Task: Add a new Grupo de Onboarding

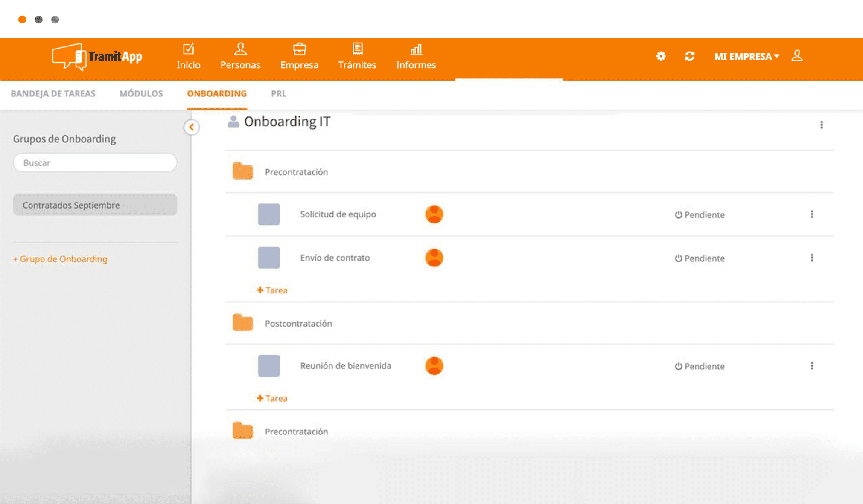Action: click(60, 259)
